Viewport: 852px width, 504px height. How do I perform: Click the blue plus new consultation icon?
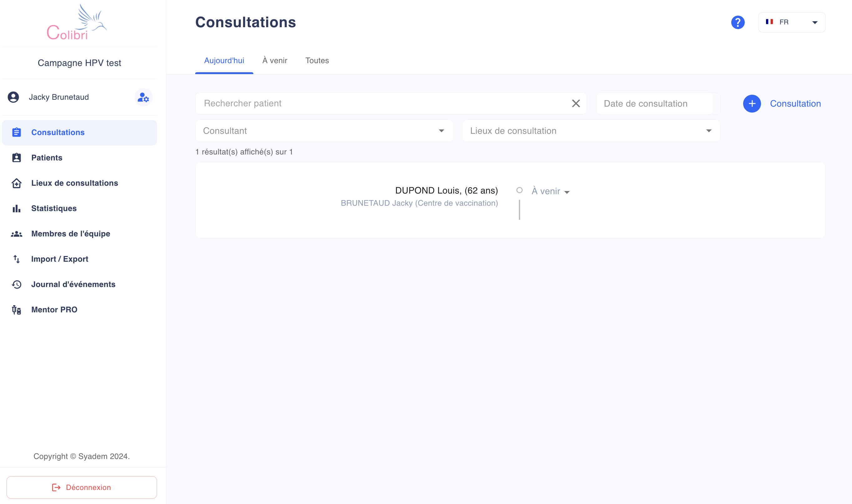752,103
